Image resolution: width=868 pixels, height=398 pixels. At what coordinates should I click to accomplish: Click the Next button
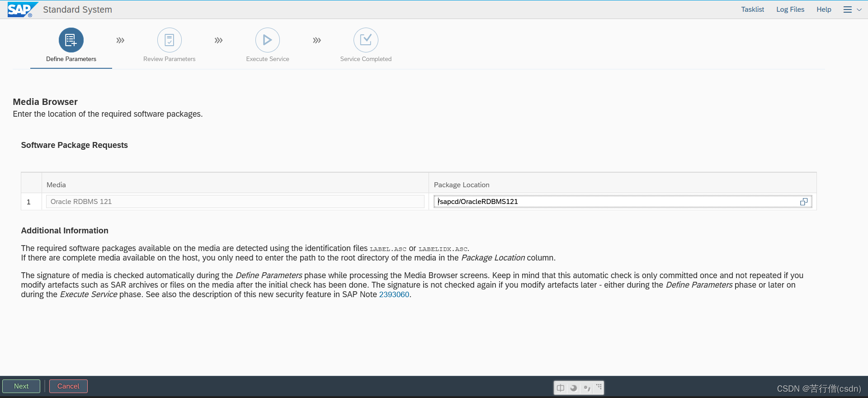(x=21, y=386)
